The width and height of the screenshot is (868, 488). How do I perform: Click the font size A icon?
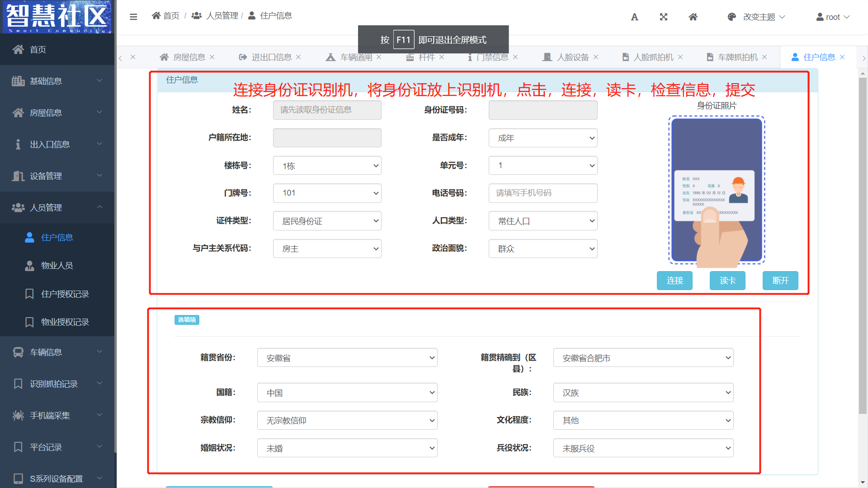click(x=634, y=17)
